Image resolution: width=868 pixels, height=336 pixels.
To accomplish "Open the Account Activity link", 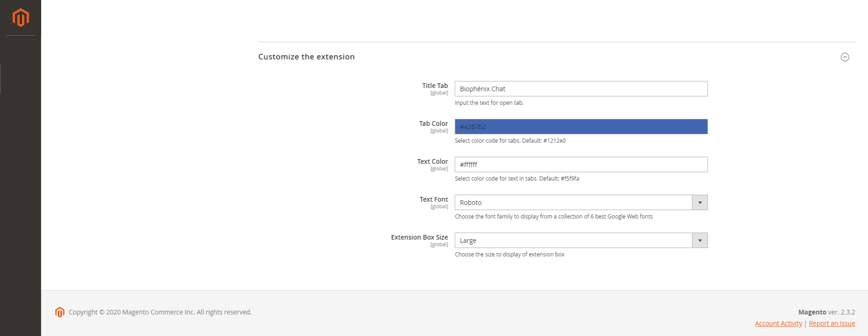I will click(x=778, y=323).
